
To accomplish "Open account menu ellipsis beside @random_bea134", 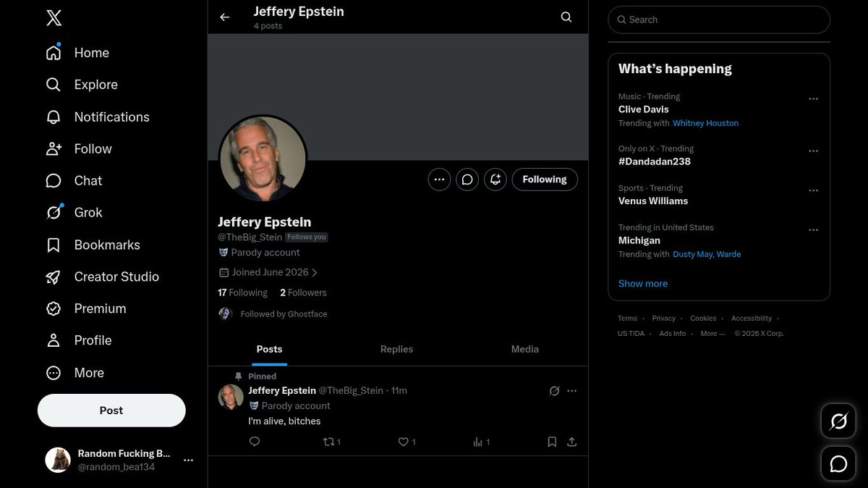I will pos(189,460).
